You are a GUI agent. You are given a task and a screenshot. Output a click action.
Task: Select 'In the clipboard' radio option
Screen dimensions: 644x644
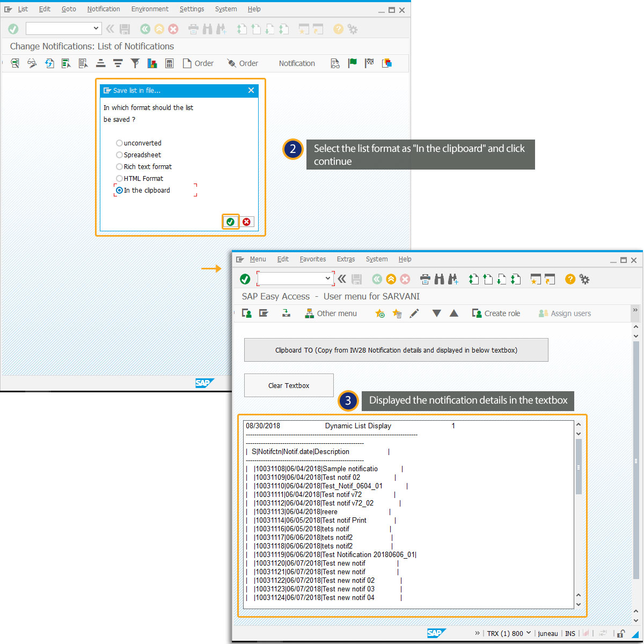point(119,191)
